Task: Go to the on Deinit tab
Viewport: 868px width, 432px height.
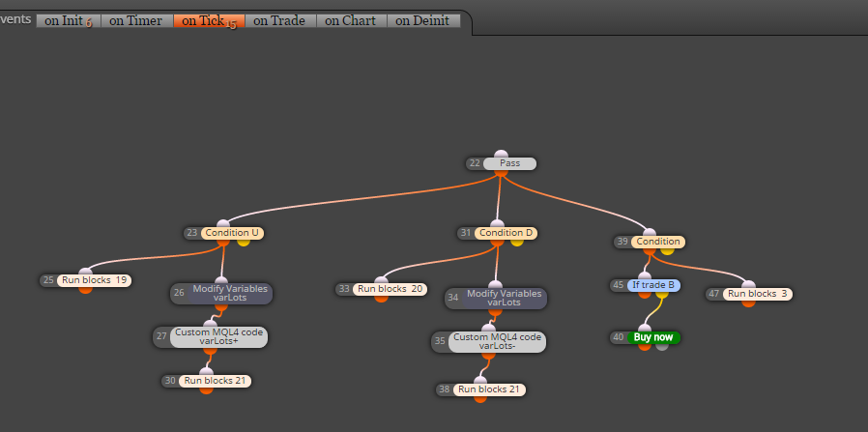Action: coord(423,21)
